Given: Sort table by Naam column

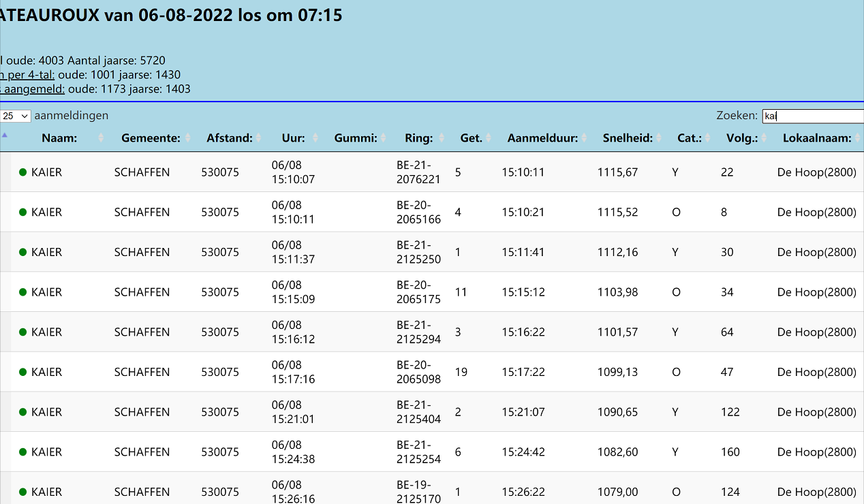Looking at the screenshot, I should pos(59,138).
